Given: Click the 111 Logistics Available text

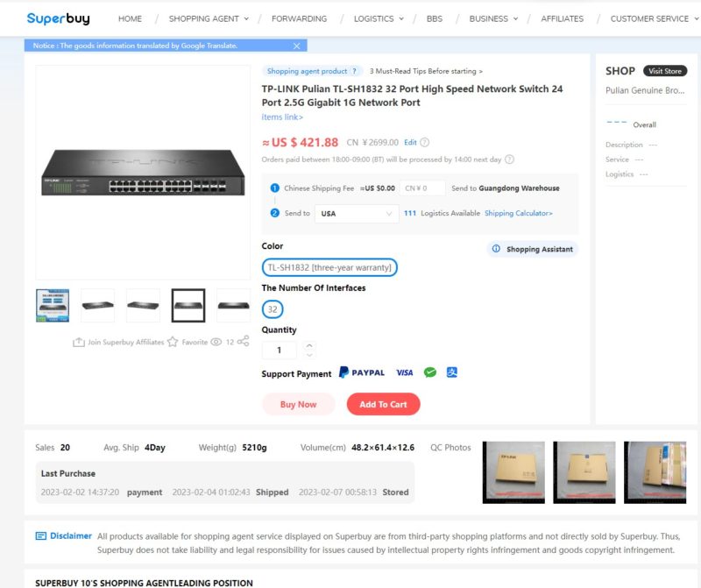Looking at the screenshot, I should (x=442, y=213).
